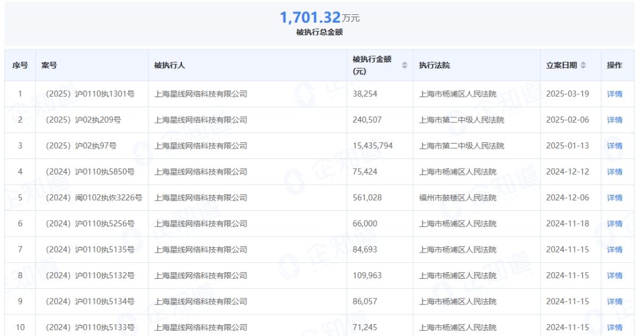644x336 pixels.
Task: Click filing date 2025-01-13
Action: click(568, 145)
